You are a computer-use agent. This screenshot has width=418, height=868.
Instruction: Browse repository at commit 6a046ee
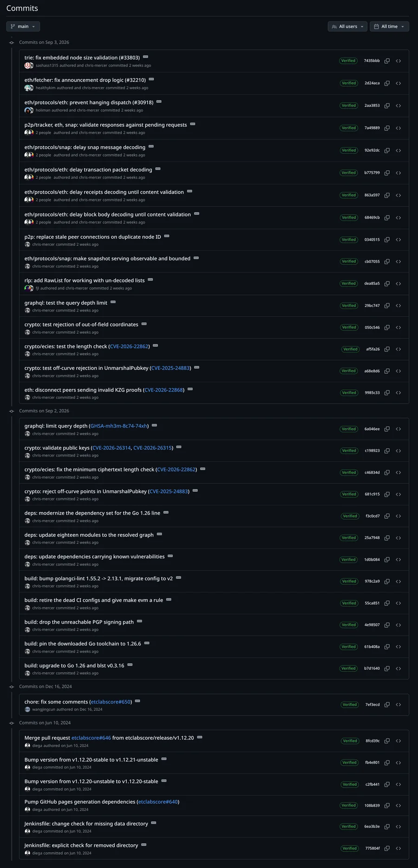tap(398, 429)
